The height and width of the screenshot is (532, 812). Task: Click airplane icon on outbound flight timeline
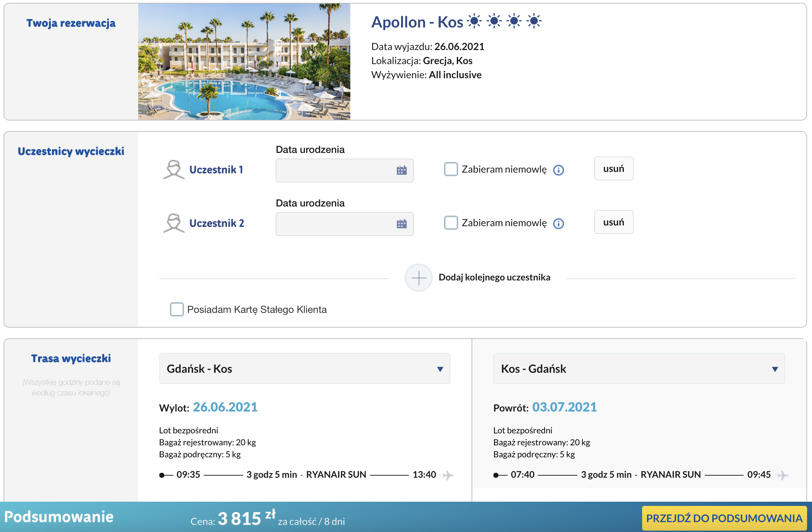448,475
